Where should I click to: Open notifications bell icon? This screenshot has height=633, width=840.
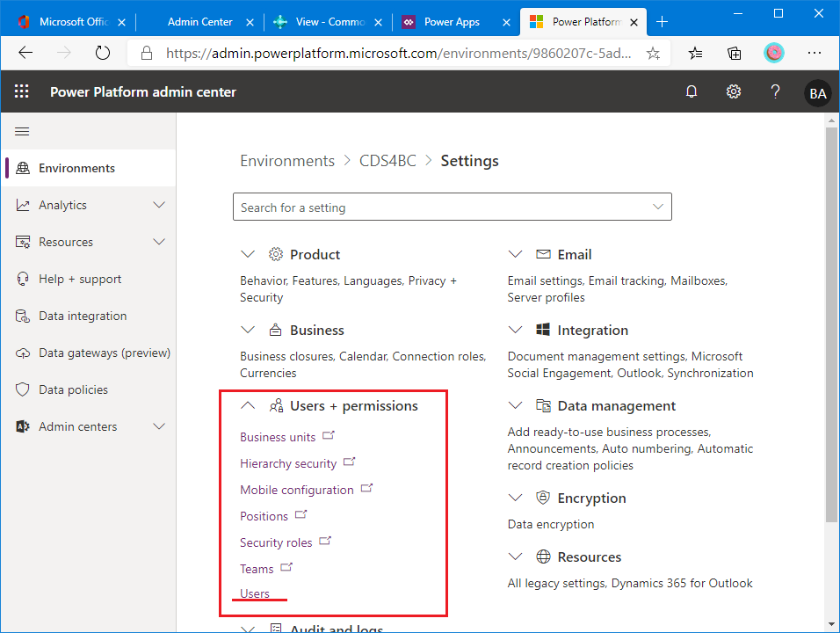tap(692, 91)
